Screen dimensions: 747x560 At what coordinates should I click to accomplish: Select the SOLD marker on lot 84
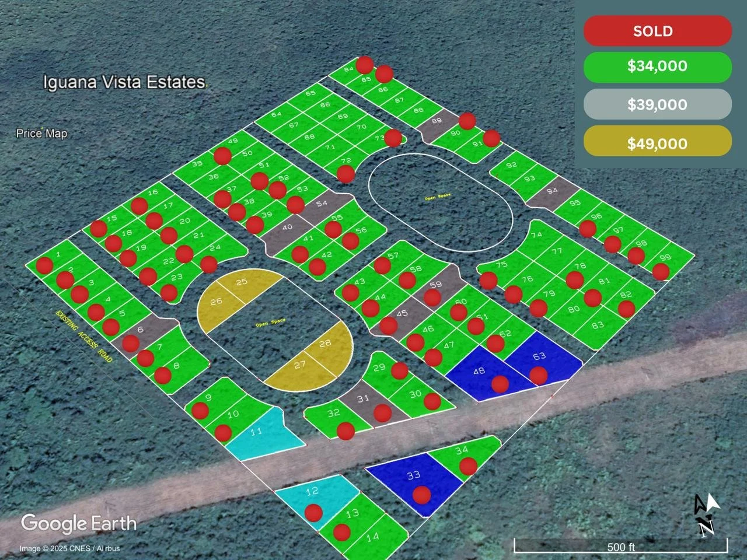[x=364, y=65]
